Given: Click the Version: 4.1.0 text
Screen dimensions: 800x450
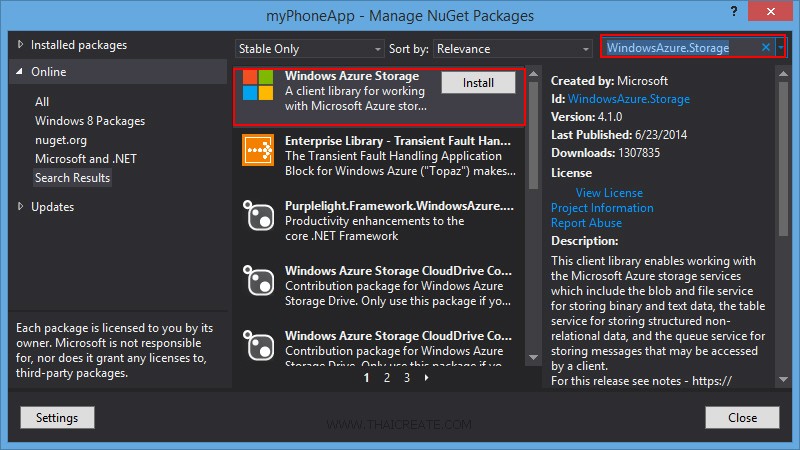Looking at the screenshot, I should [x=587, y=117].
